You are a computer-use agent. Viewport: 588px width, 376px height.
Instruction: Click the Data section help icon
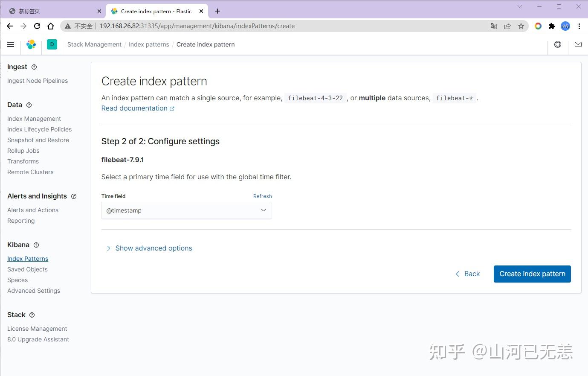coord(29,105)
